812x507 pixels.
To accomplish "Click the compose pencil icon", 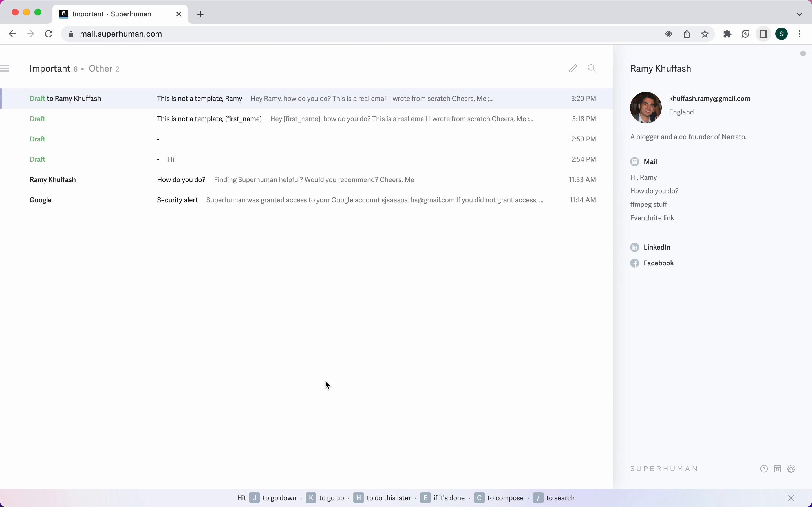I will 573,68.
